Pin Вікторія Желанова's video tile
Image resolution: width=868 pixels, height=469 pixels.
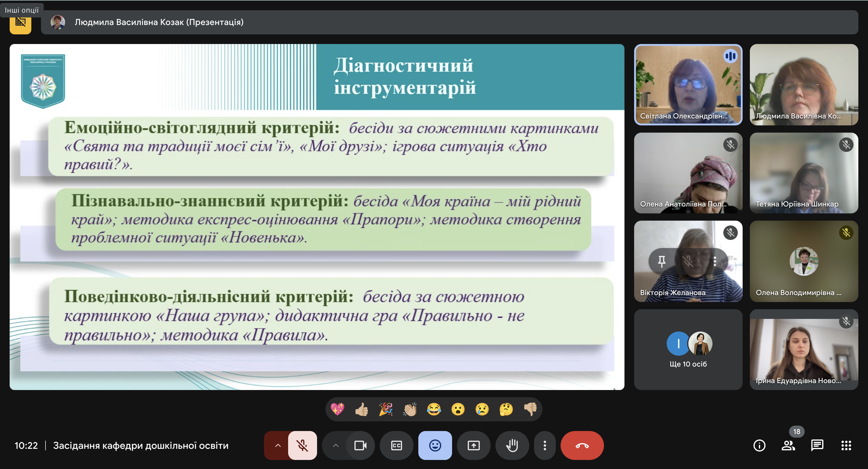coord(662,261)
